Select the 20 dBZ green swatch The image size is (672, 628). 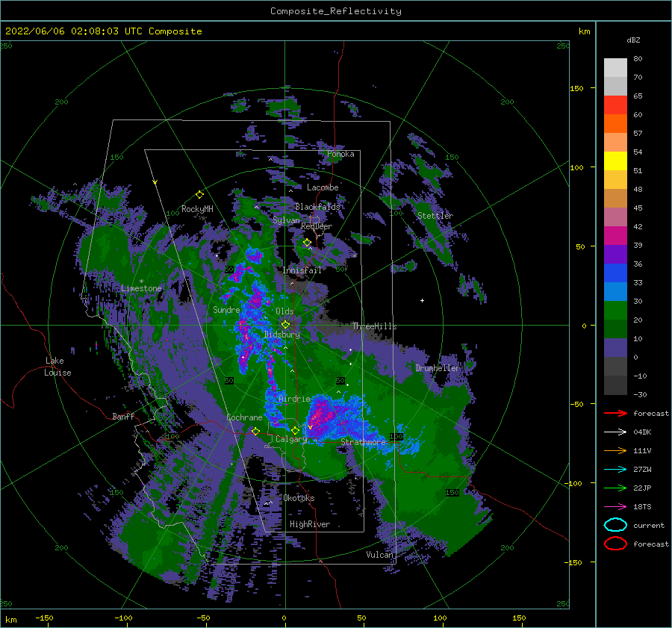615,329
